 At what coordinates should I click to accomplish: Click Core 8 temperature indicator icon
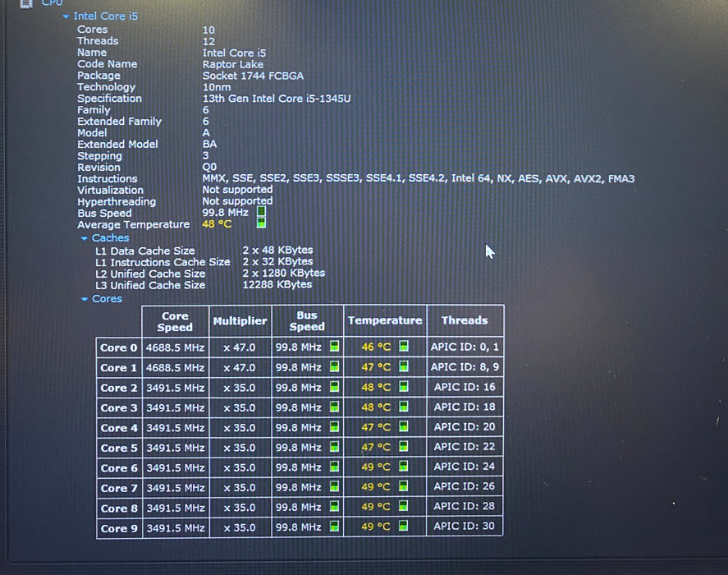[x=404, y=506]
